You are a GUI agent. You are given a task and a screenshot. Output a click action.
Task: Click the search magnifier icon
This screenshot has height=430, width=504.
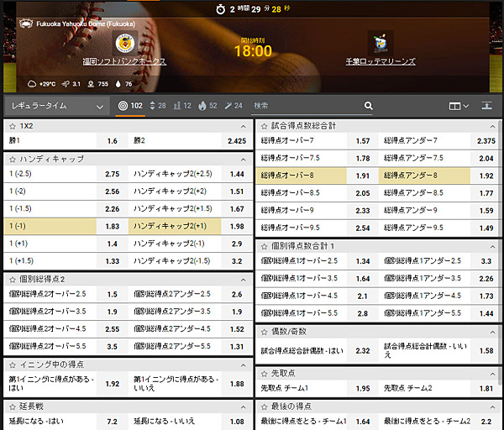(x=369, y=106)
